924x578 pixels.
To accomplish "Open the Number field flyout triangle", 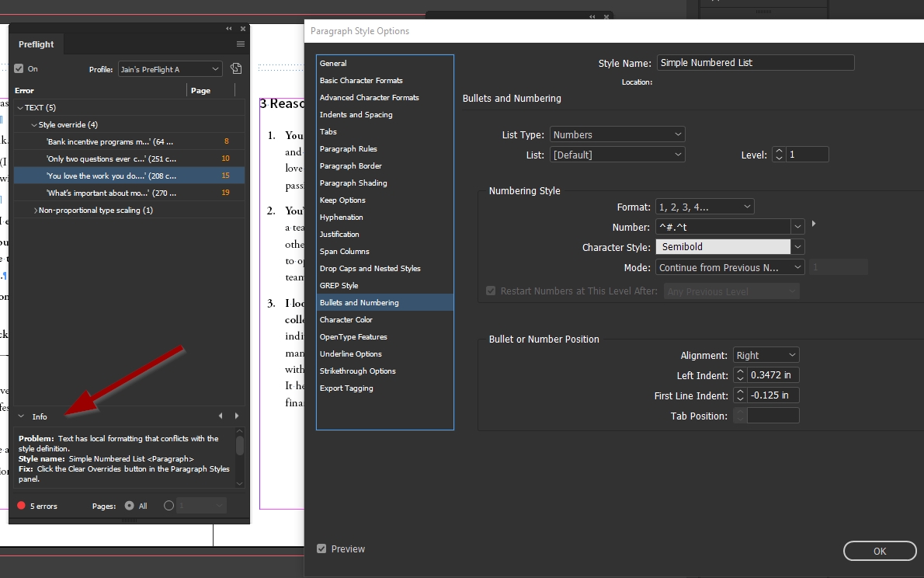I will tap(812, 224).
